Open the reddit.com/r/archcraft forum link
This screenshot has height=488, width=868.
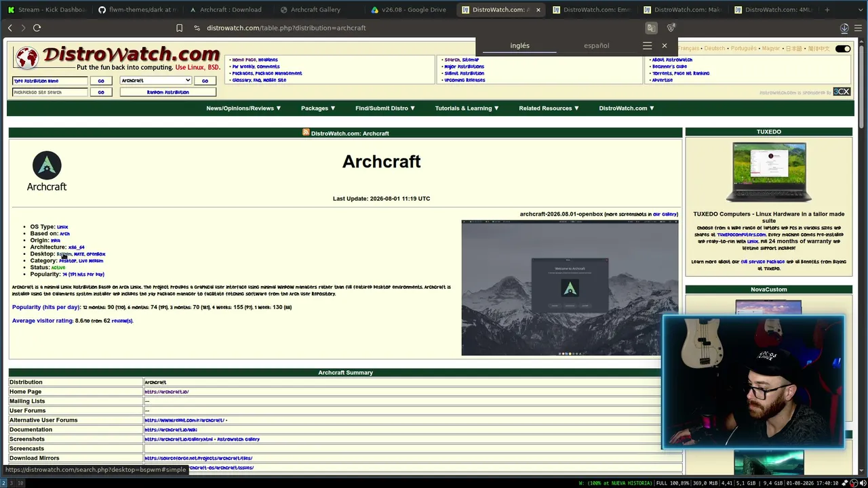click(184, 420)
